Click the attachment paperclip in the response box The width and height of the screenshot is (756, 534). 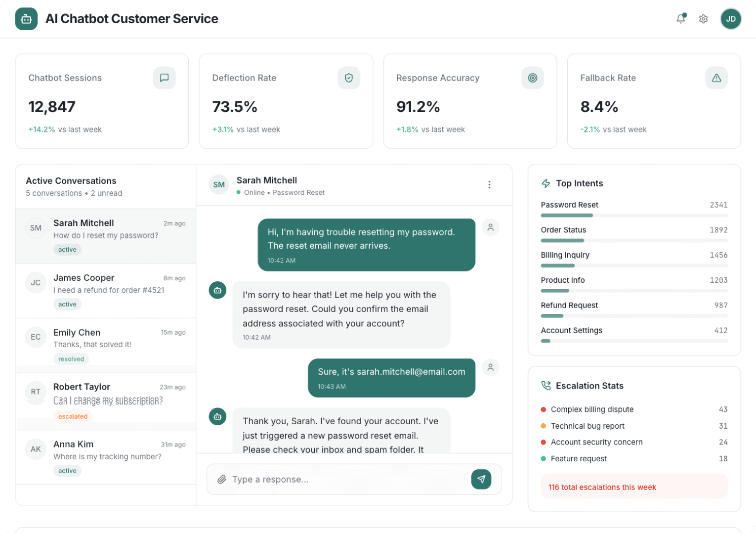(x=222, y=479)
